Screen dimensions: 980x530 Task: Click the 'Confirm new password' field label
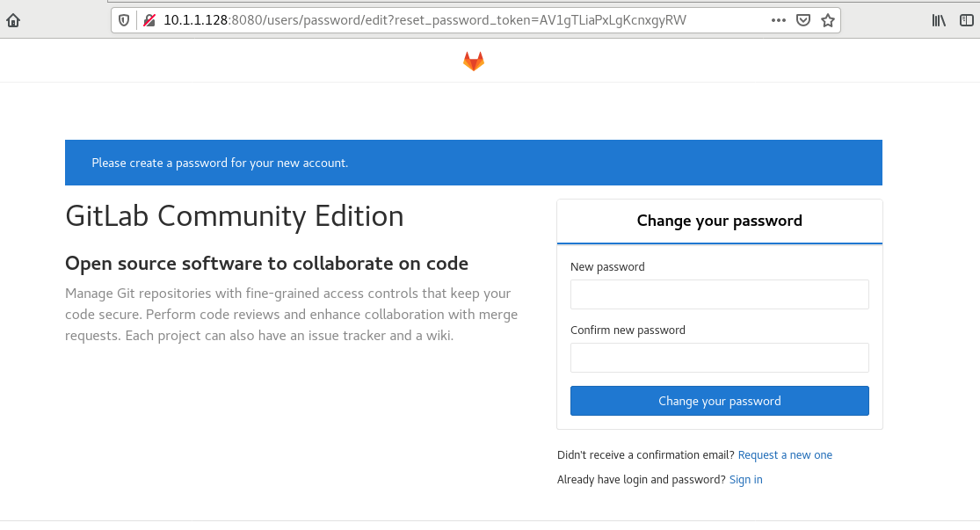[x=628, y=330]
